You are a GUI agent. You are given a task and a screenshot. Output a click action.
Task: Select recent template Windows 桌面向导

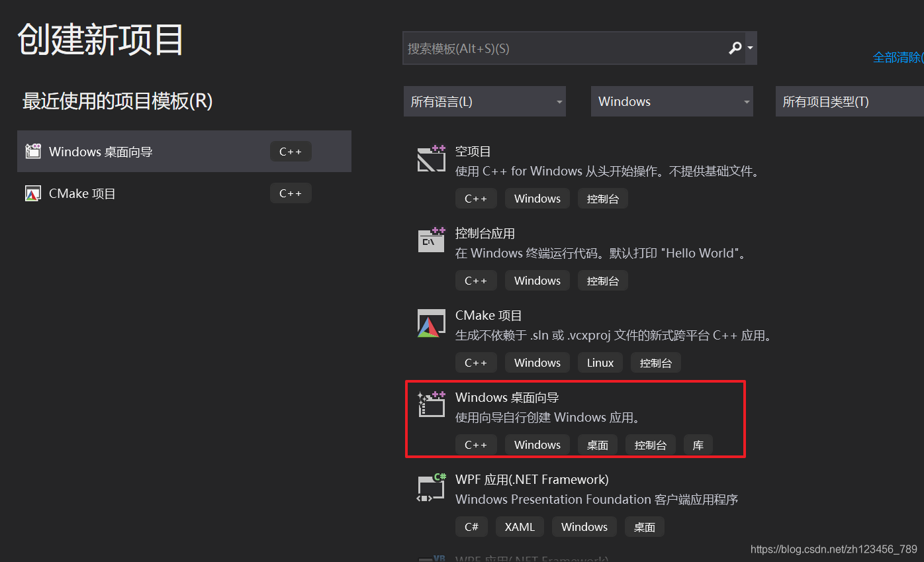coord(184,152)
